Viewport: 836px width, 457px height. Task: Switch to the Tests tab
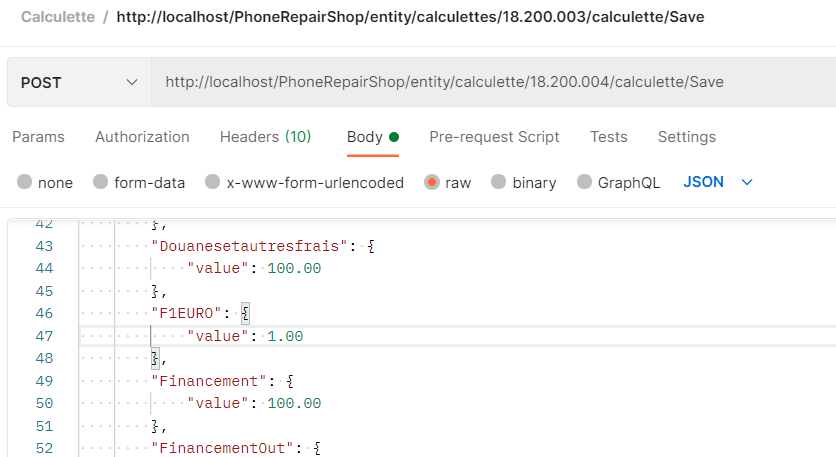point(608,137)
